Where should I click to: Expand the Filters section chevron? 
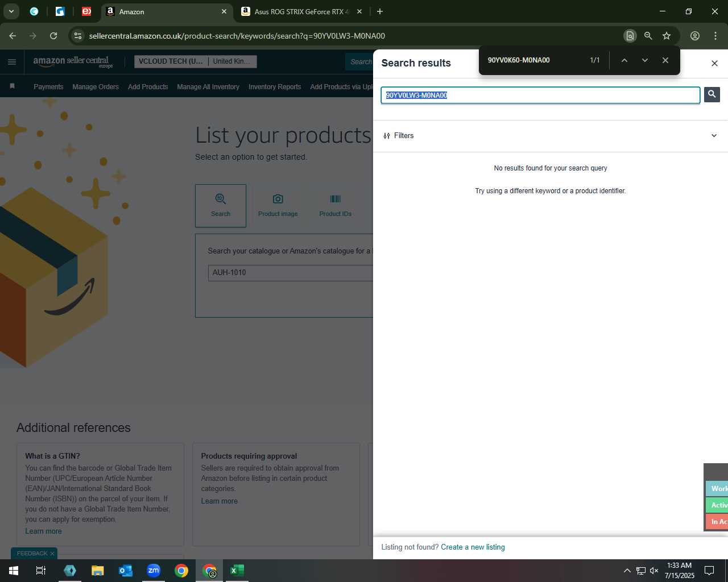(714, 136)
